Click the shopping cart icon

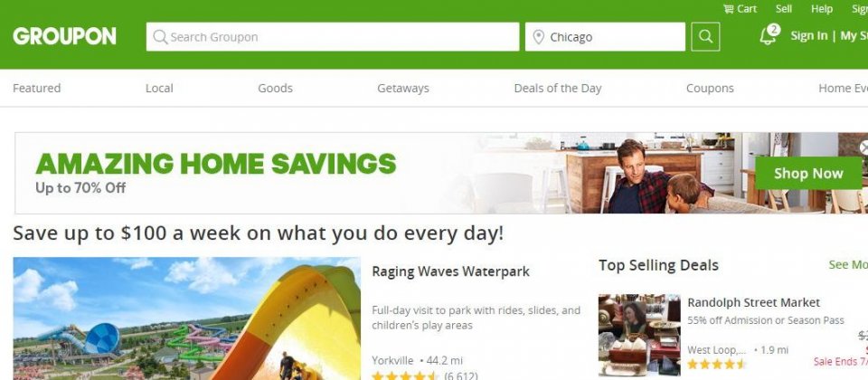tap(729, 9)
